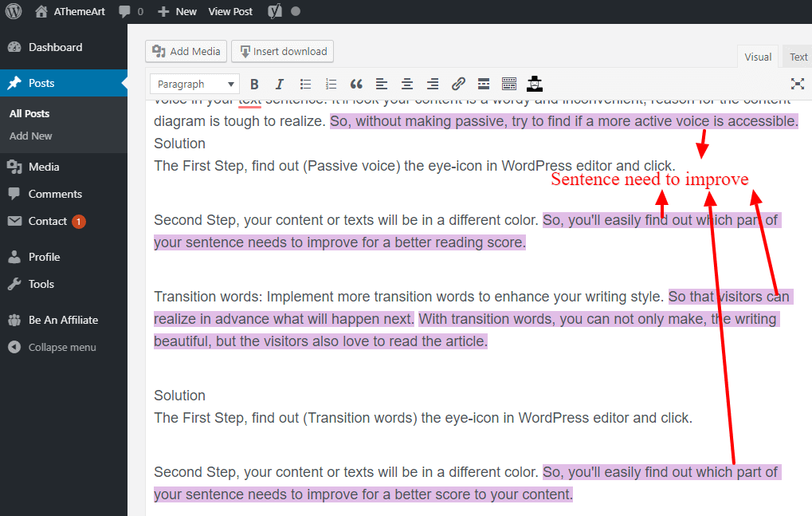
Task: Click the Dashboard gauge icon
Action: (14, 47)
